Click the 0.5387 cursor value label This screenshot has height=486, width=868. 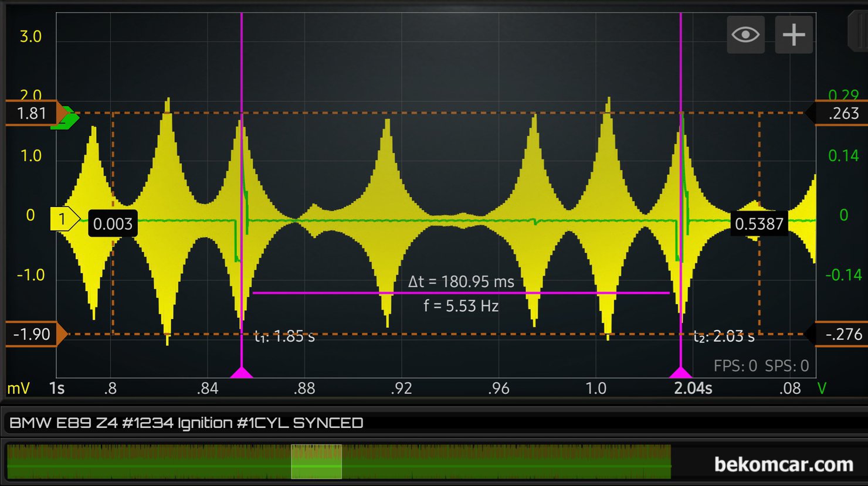click(759, 224)
